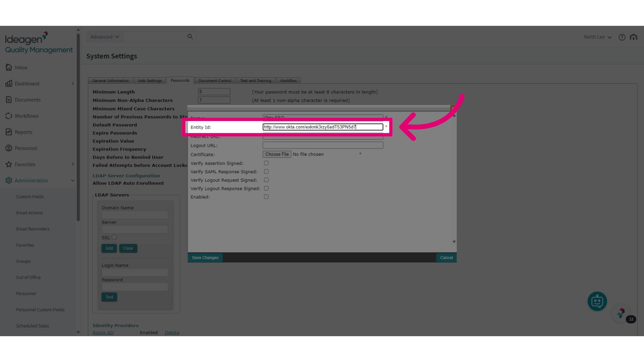Toggle Verify Logout Response Signed checkbox

[266, 188]
